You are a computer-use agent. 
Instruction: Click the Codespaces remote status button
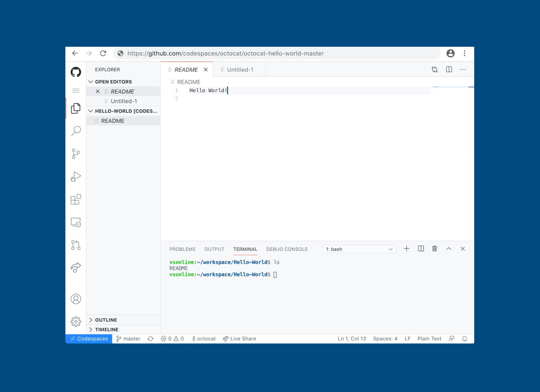(89, 339)
